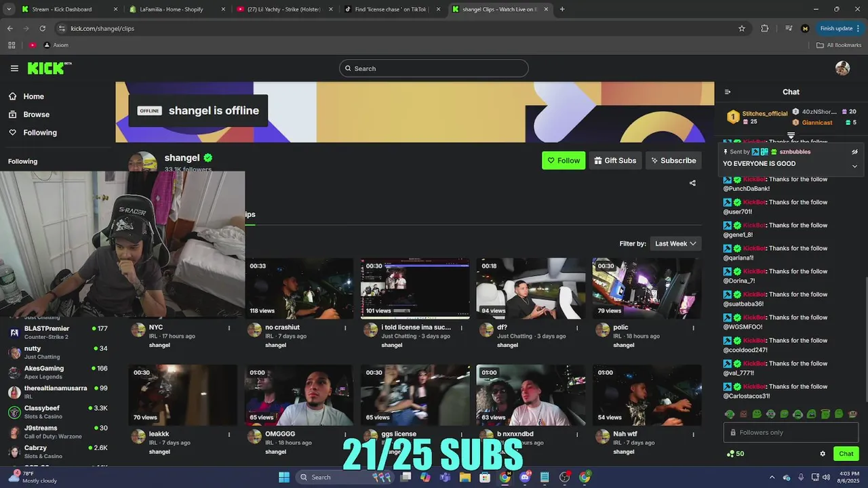Open Following in sidebar
This screenshot has width=868, height=488.
tap(40, 133)
